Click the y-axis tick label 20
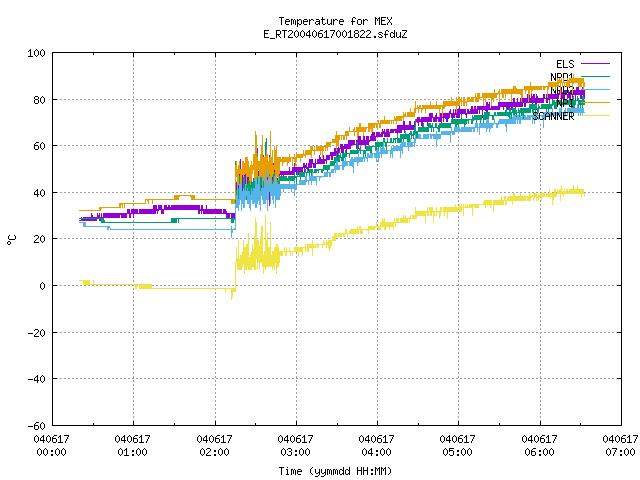Viewport: 640px width, 480px height. tap(39, 239)
